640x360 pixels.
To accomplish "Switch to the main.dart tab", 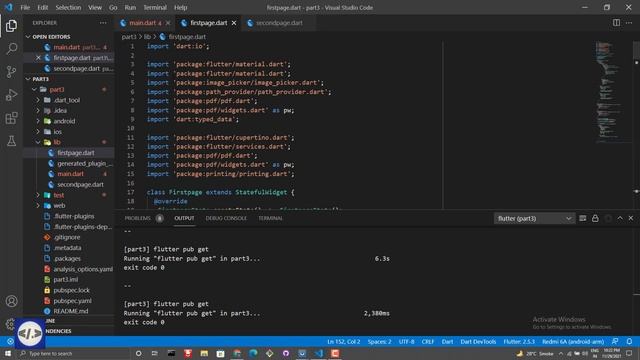I will pos(145,23).
